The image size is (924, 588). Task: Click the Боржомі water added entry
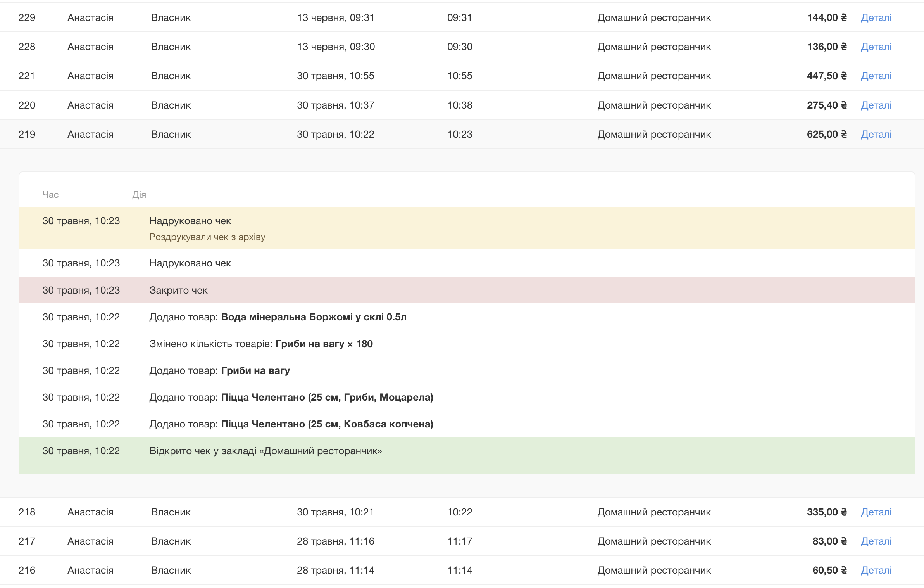[278, 317]
